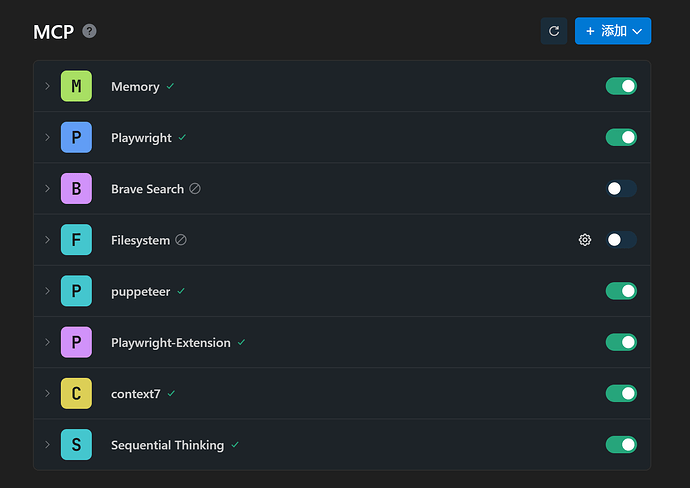Click the green M Memory avatar icon
Viewport: 690px width, 488px height.
(x=76, y=86)
